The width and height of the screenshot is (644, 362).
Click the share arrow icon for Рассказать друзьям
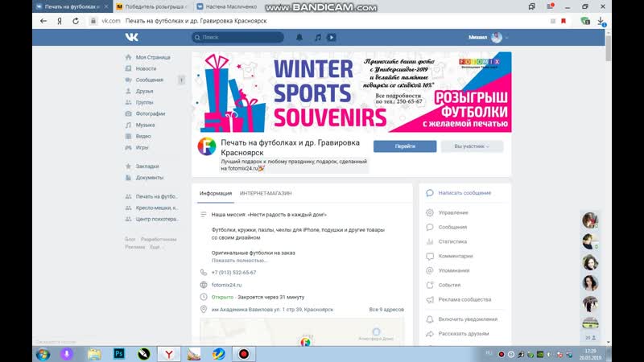[430, 334]
